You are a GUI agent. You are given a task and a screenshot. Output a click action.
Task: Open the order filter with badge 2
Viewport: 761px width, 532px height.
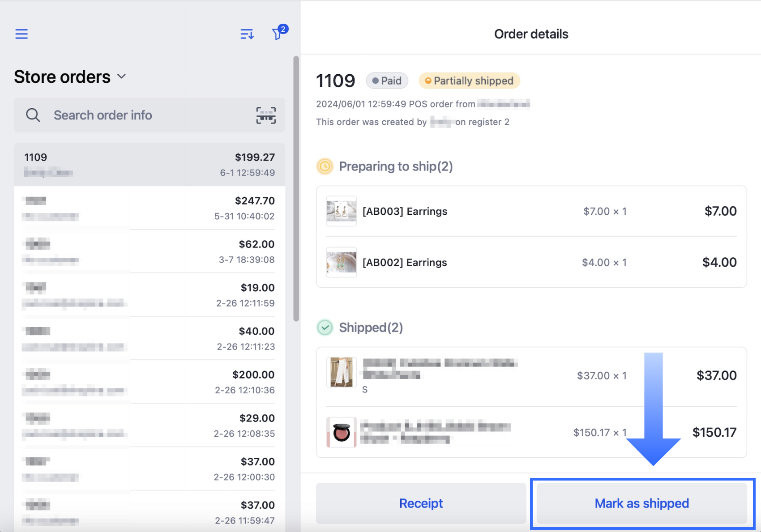[x=279, y=32]
